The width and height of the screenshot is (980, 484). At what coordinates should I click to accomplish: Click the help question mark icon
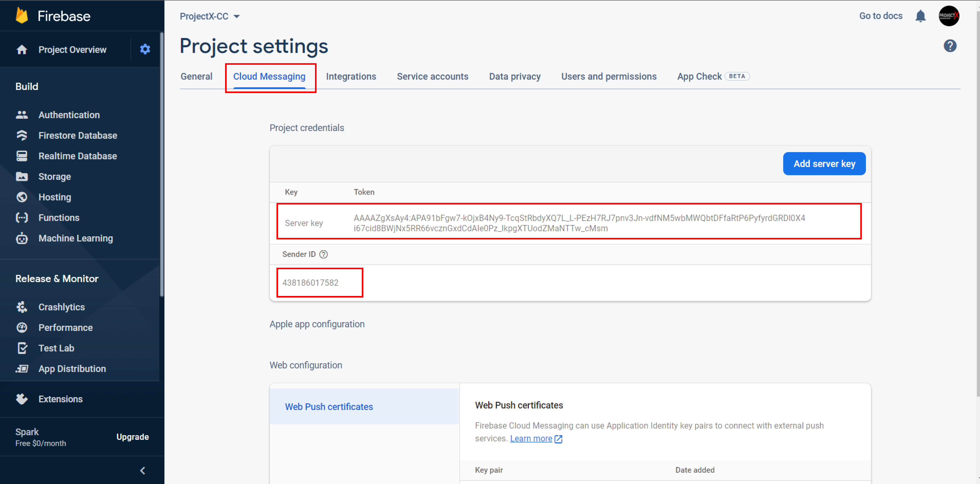coord(950,46)
